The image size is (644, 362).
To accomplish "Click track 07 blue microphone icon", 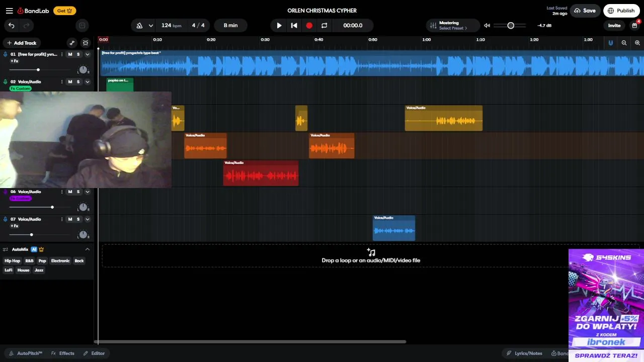I will click(x=6, y=219).
